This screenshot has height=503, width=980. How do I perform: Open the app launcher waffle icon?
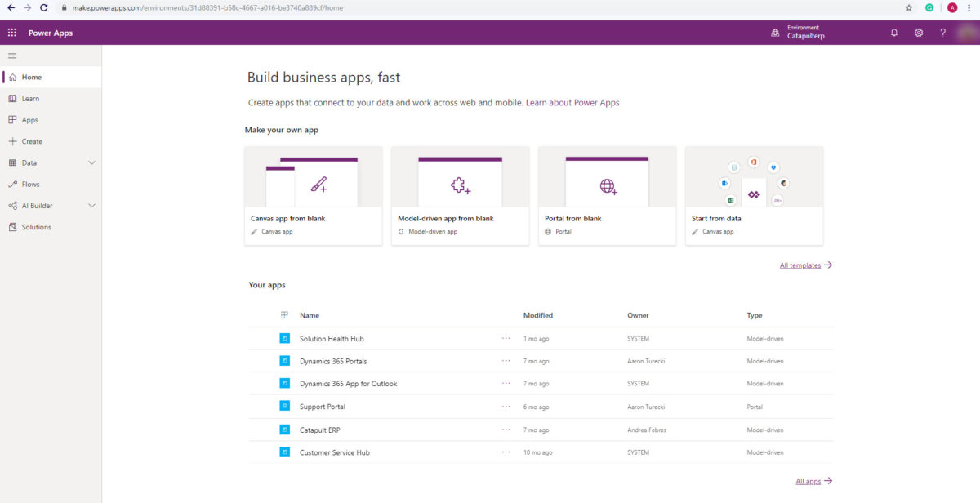(x=11, y=33)
